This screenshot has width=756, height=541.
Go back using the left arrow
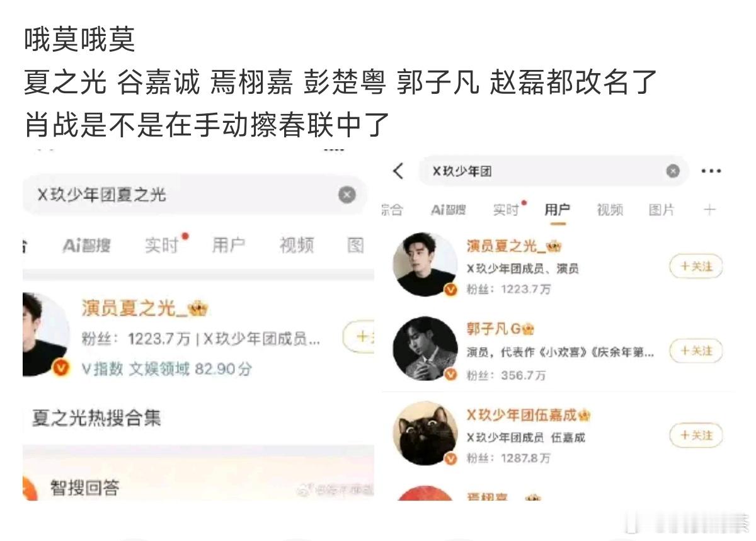click(x=398, y=171)
